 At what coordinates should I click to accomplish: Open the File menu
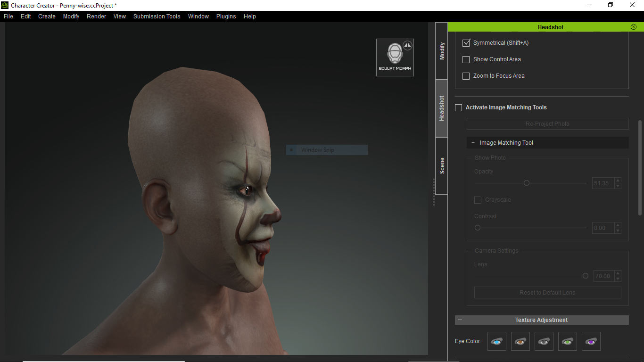pos(8,16)
